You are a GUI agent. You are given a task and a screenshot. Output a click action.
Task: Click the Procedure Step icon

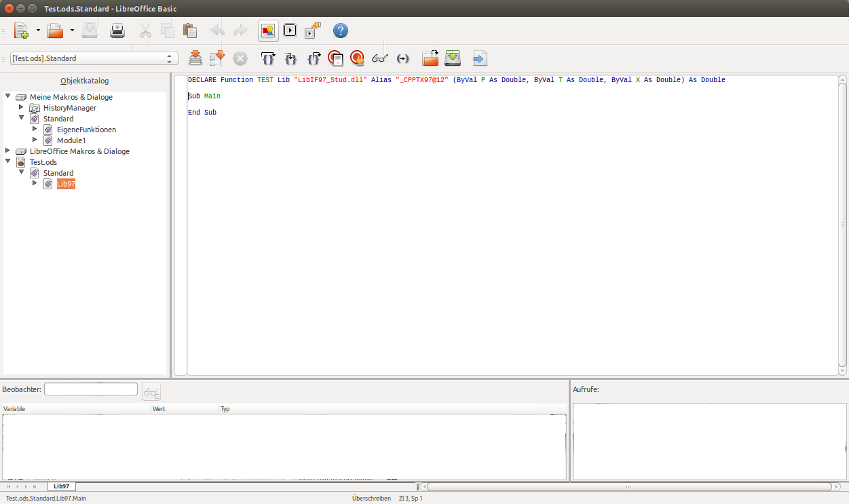pos(268,58)
